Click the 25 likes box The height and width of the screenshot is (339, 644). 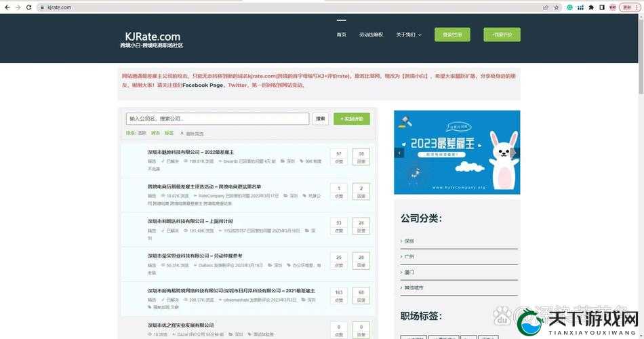[339, 260]
